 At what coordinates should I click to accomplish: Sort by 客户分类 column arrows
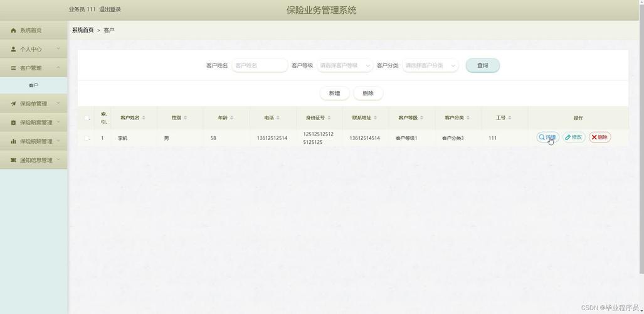click(468, 117)
